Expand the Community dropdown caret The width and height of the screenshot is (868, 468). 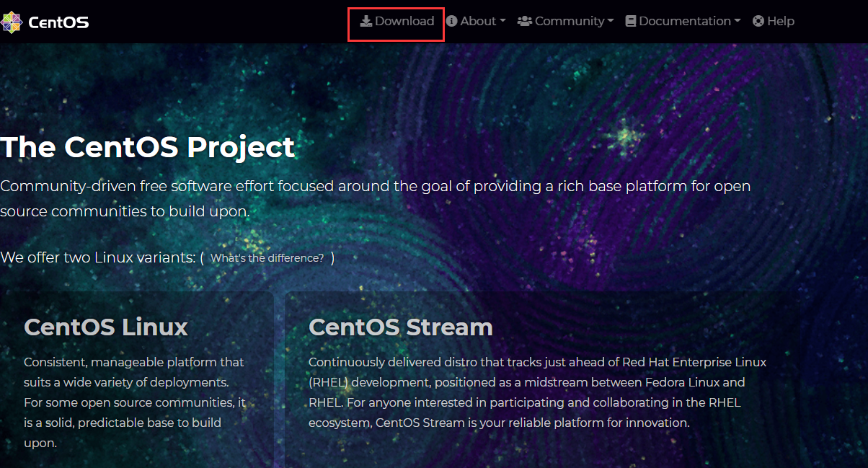(611, 22)
